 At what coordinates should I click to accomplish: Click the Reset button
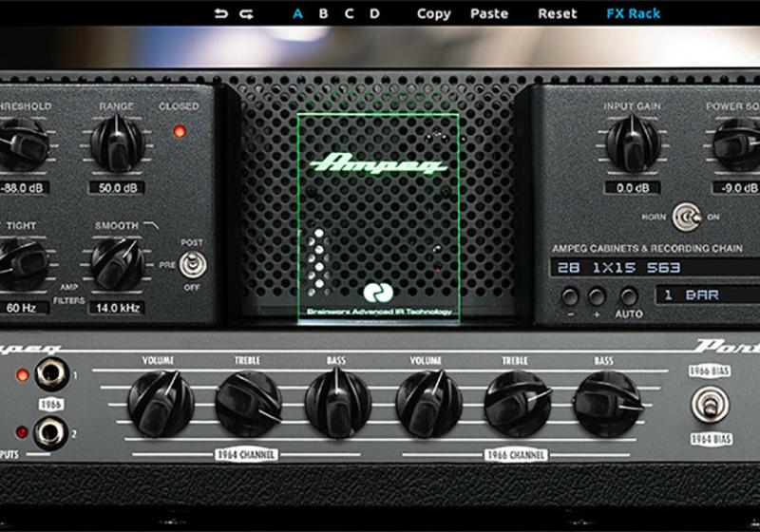coord(558,13)
